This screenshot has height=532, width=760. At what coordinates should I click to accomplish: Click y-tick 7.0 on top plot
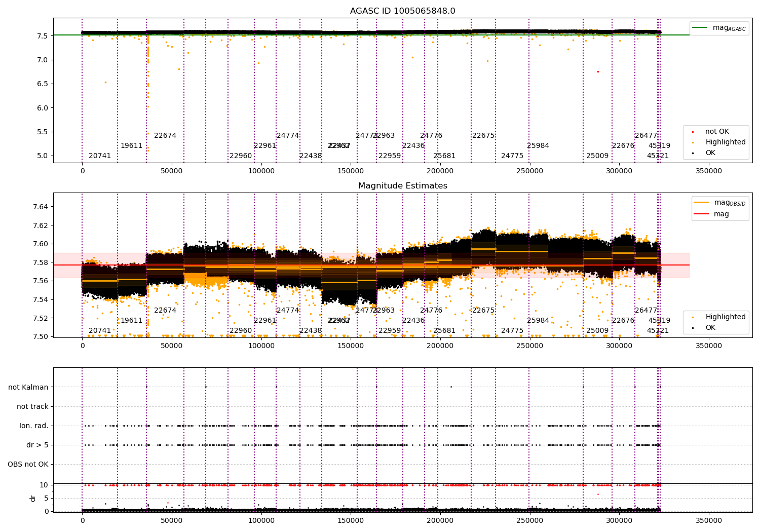coord(43,60)
